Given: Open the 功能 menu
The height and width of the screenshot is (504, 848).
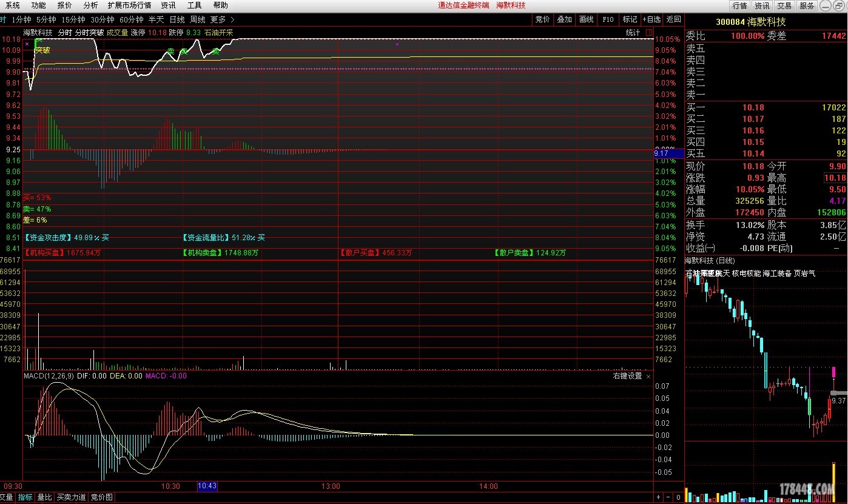Looking at the screenshot, I should [38, 5].
